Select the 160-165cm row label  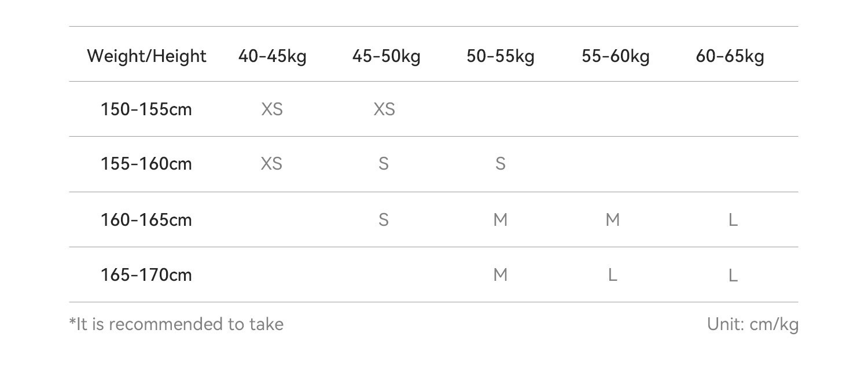point(146,219)
